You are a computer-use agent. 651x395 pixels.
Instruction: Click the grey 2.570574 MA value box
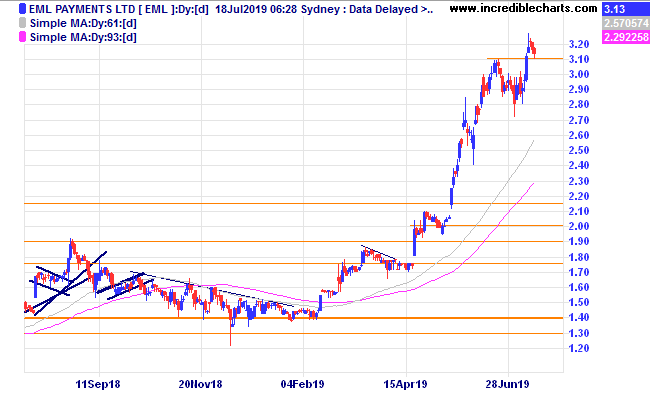tap(625, 23)
